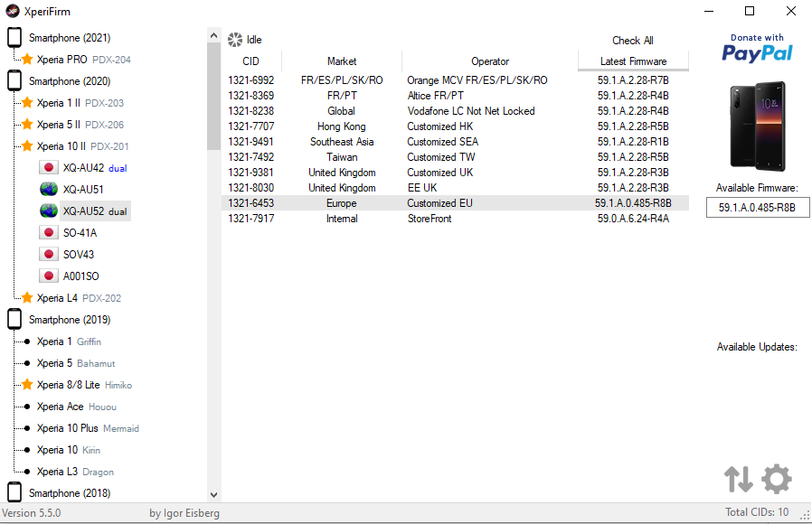
Task: Open settings with the gear icon
Action: (x=777, y=479)
